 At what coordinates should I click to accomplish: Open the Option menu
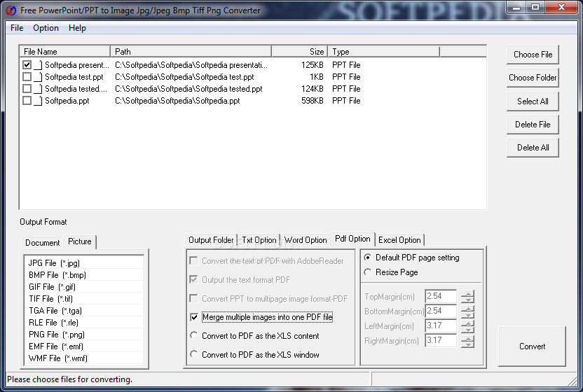tap(46, 28)
